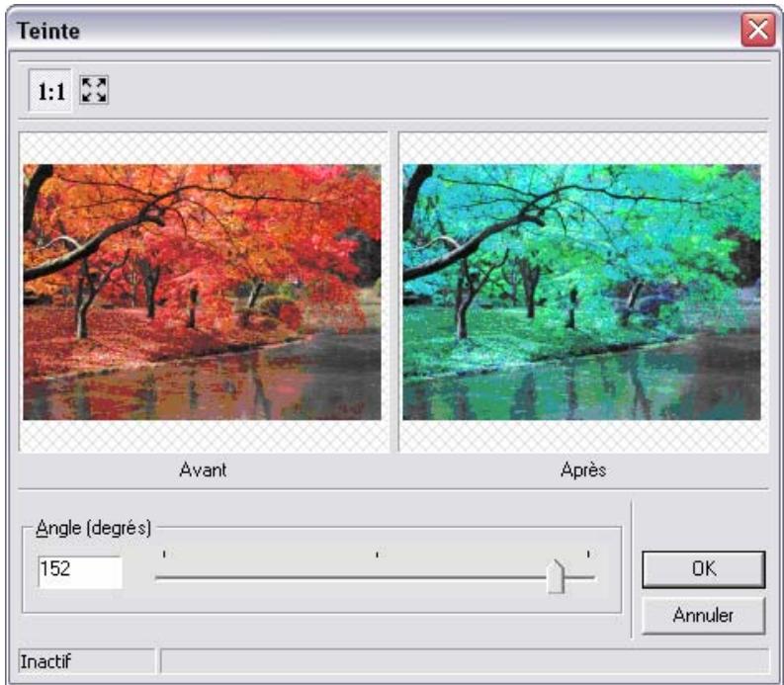Click the hue angle slider handle

coord(557,576)
